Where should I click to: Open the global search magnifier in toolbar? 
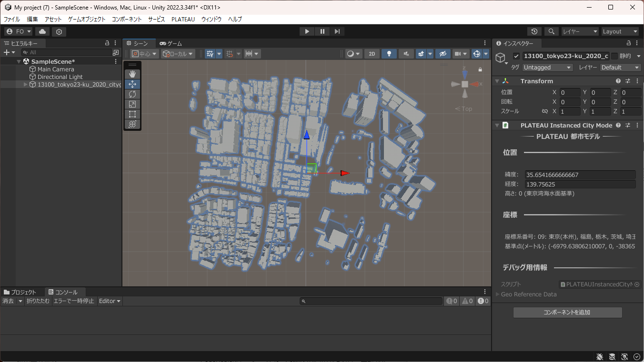tap(552, 31)
